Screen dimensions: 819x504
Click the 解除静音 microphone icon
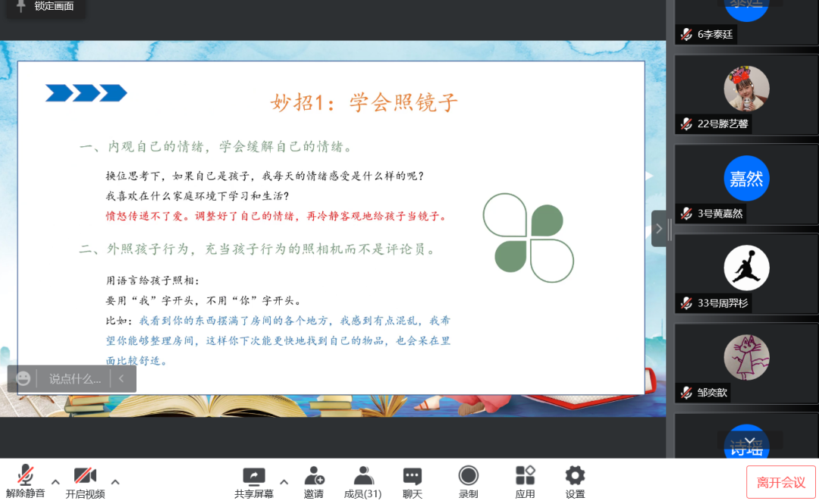[x=26, y=476]
